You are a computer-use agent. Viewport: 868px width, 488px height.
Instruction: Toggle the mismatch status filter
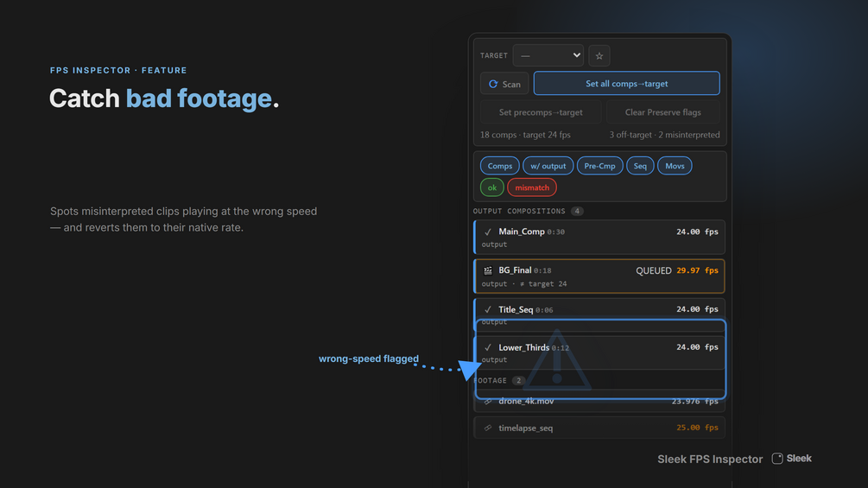click(x=532, y=187)
